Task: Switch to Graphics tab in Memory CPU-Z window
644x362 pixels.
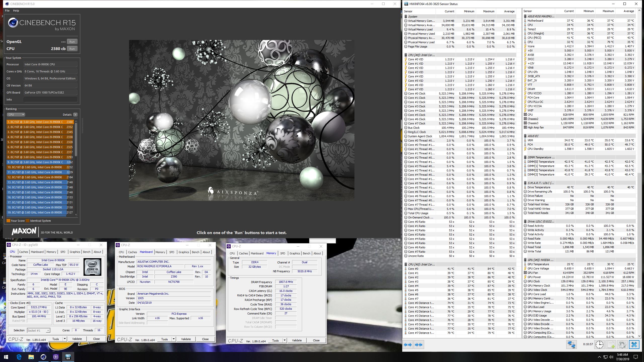Action: click(x=295, y=253)
